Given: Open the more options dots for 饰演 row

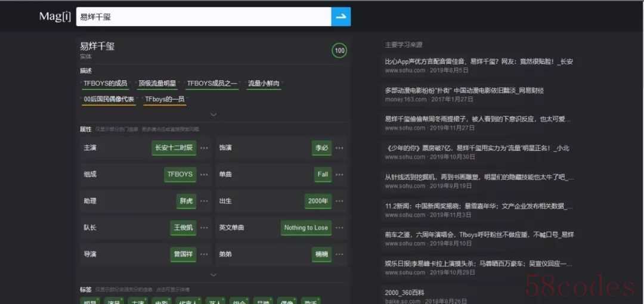Looking at the screenshot, I should pyautogui.click(x=339, y=148).
